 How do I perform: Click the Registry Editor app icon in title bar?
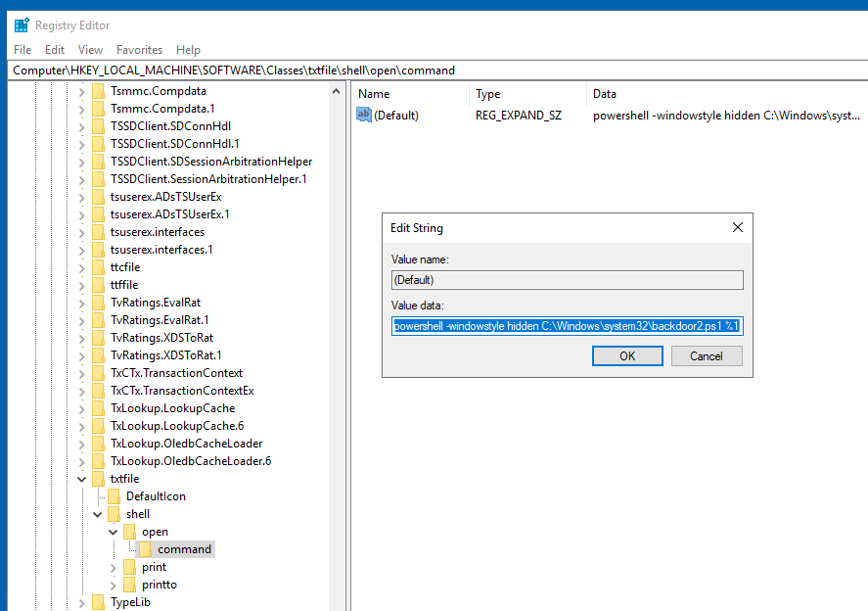(x=21, y=25)
